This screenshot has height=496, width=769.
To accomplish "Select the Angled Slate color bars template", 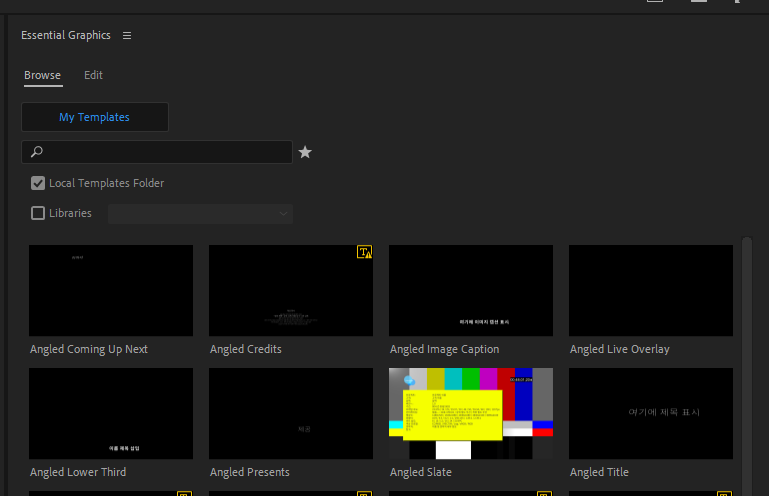I will tap(470, 413).
